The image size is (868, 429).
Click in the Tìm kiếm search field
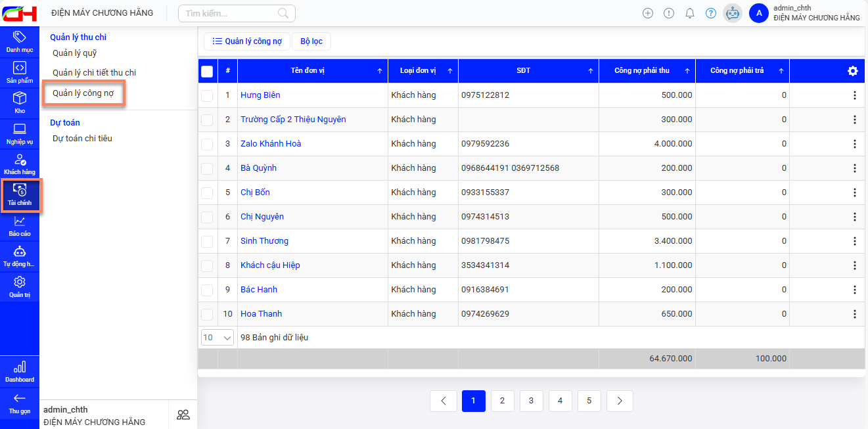click(x=237, y=13)
